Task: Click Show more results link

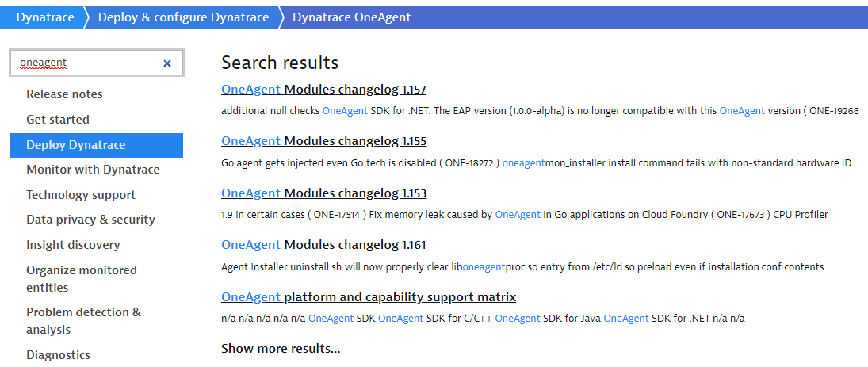Action: point(281,349)
